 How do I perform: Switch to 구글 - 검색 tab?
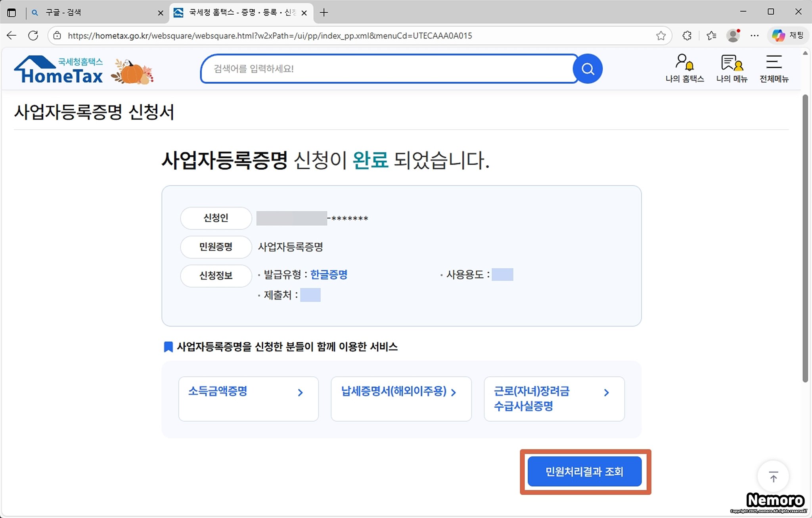click(91, 13)
